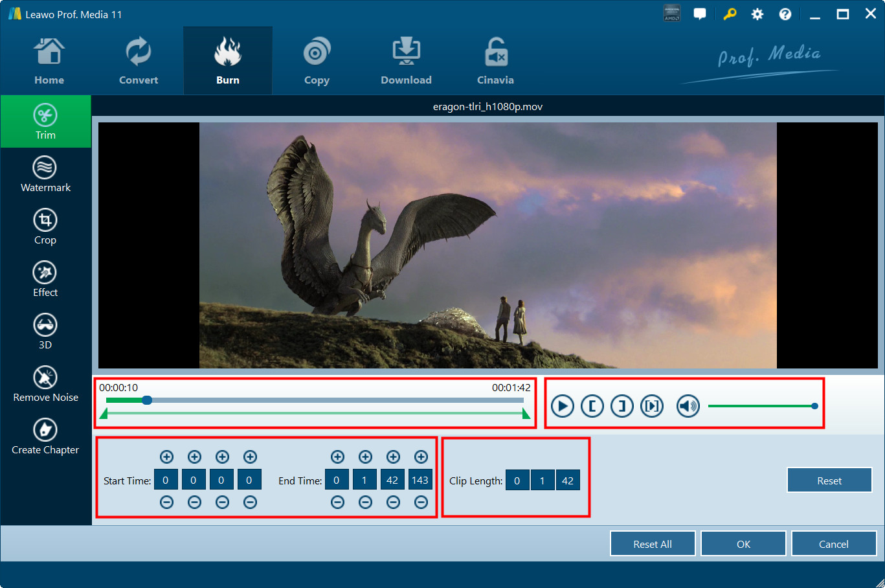Image resolution: width=885 pixels, height=588 pixels.
Task: Decrease End Time milliseconds with minus
Action: click(x=421, y=502)
